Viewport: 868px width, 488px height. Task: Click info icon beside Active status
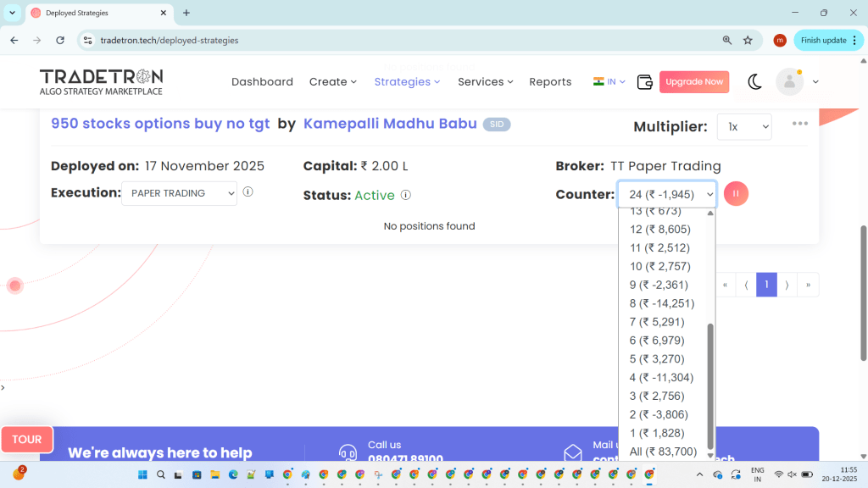[x=406, y=195]
